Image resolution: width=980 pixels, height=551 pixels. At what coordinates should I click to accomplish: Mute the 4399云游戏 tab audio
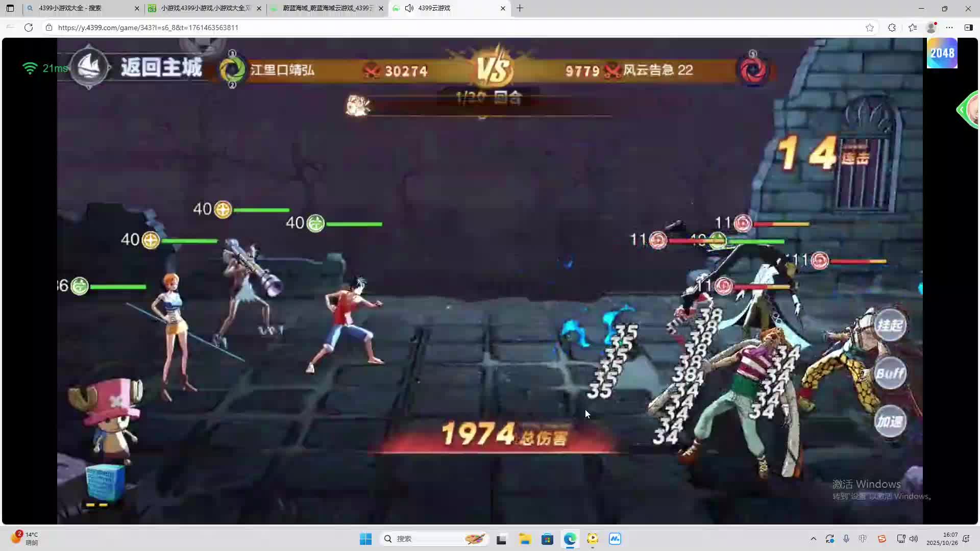(x=409, y=8)
